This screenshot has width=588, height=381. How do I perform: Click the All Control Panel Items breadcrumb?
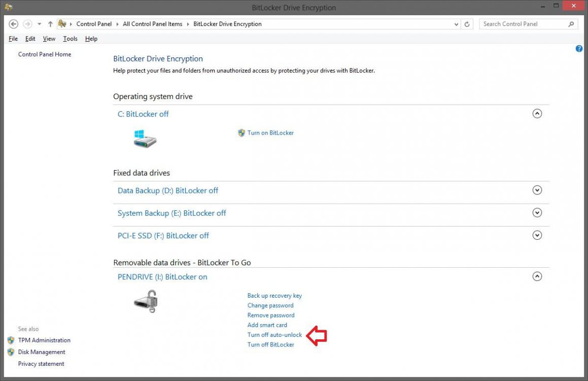tap(152, 24)
